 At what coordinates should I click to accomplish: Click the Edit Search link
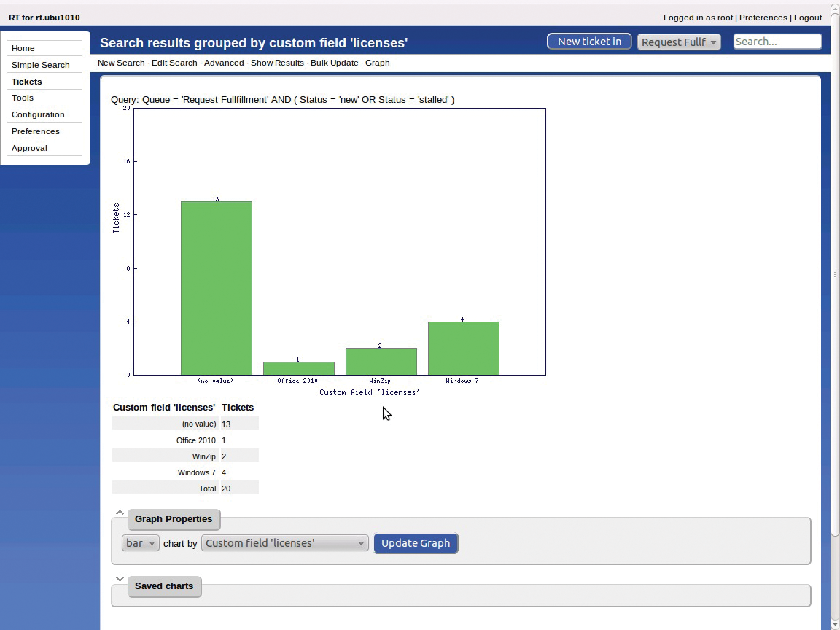(174, 63)
